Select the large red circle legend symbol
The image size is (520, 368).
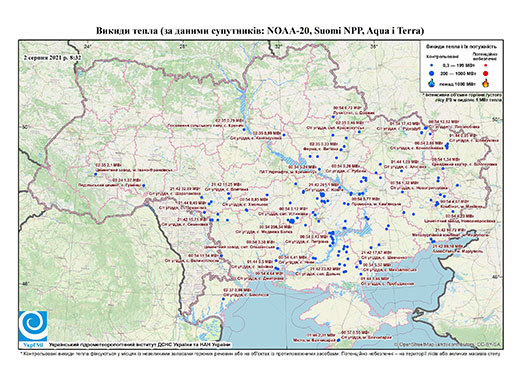coord(486,73)
